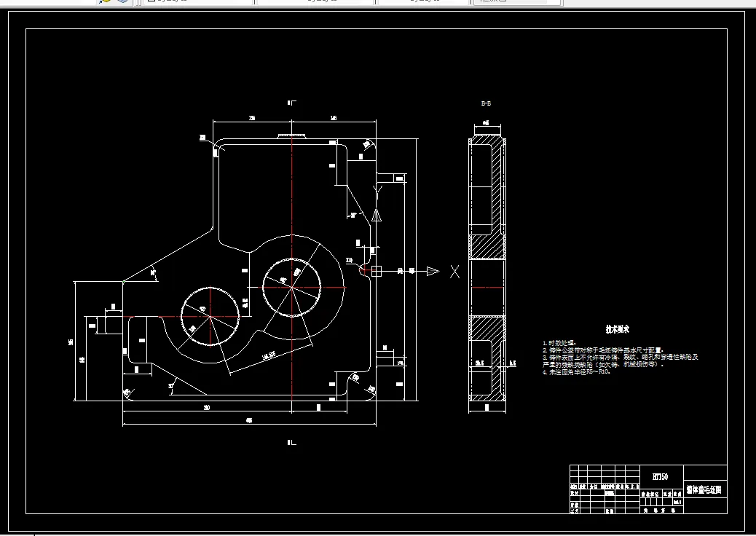Select the "箱体盖毛坯图" drawing title text
The height and width of the screenshot is (536, 756).
tap(704, 490)
